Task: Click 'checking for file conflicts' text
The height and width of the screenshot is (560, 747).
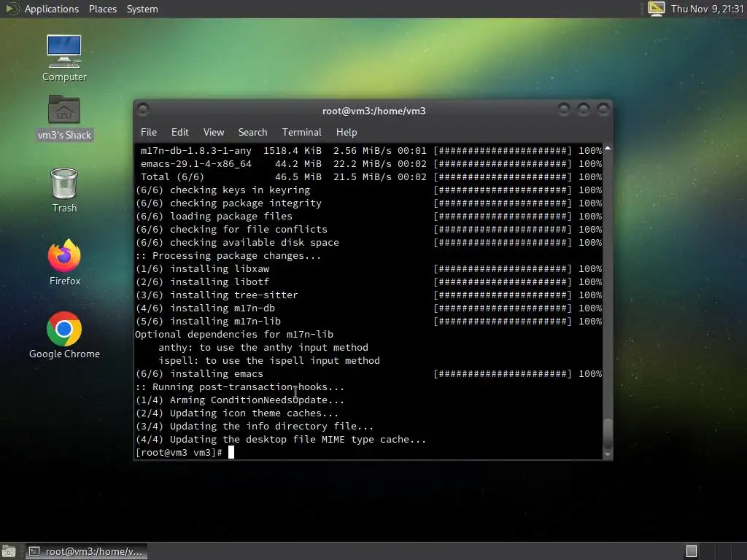Action: (249, 230)
